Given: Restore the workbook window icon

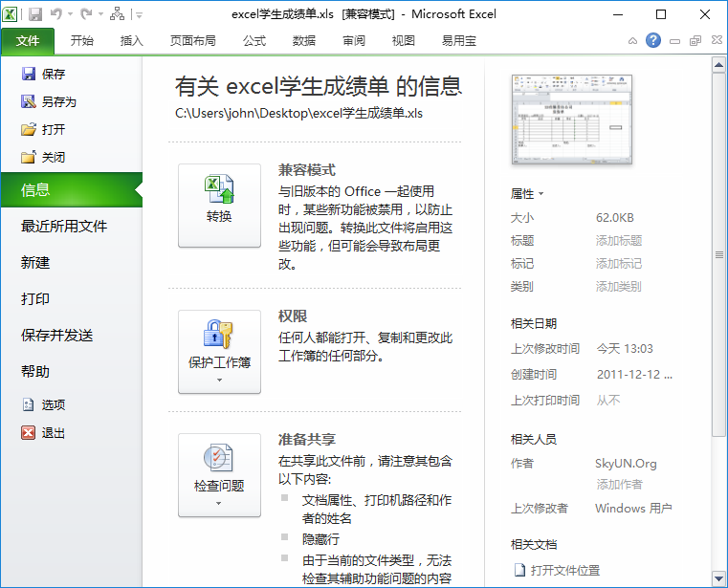Looking at the screenshot, I should (x=695, y=41).
